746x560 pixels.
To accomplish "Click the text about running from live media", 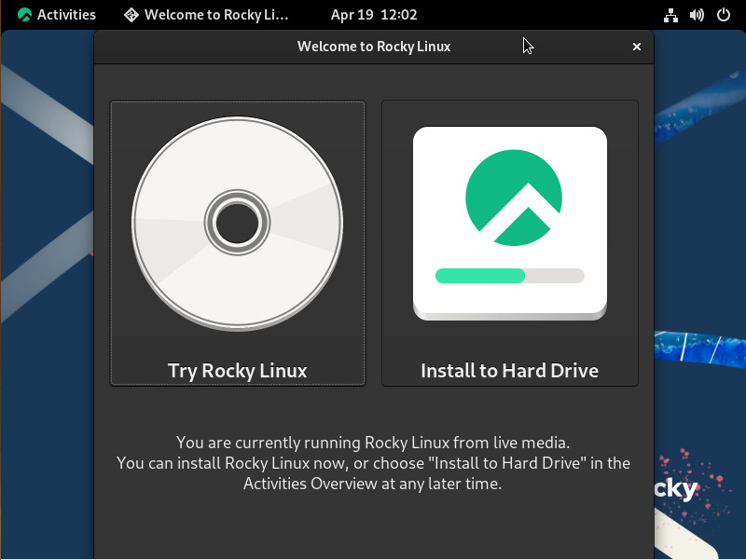I will coord(373,443).
